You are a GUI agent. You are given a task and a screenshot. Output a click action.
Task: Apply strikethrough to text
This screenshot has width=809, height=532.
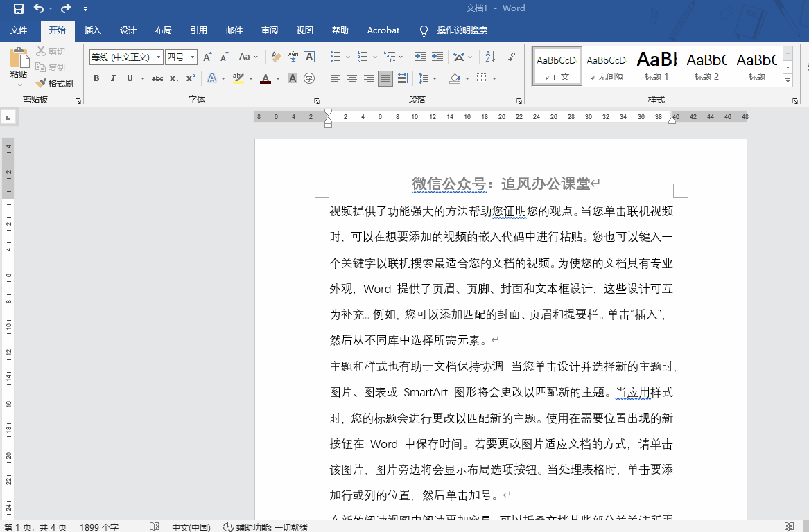click(x=157, y=78)
